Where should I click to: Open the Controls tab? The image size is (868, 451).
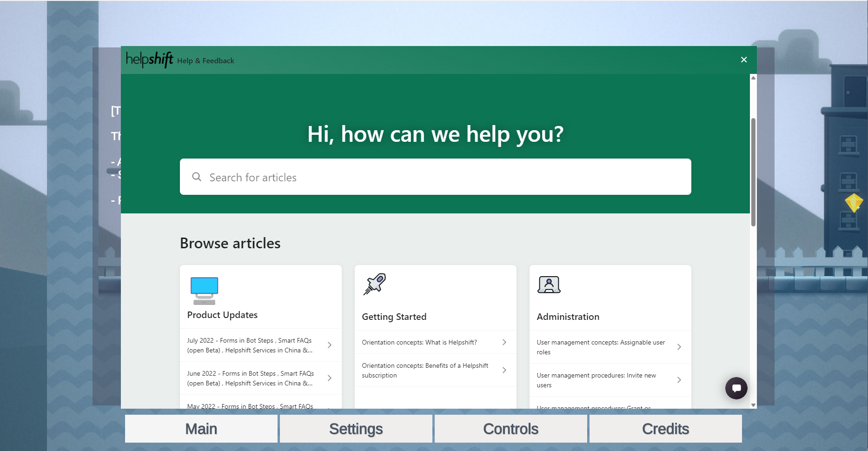pos(510,429)
